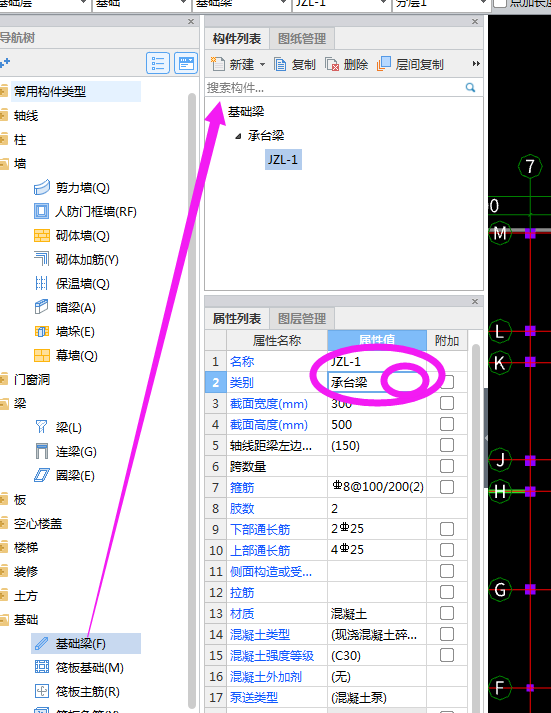Click the 层间复制 inter-floor copy icon
The height and width of the screenshot is (713, 551).
[384, 64]
